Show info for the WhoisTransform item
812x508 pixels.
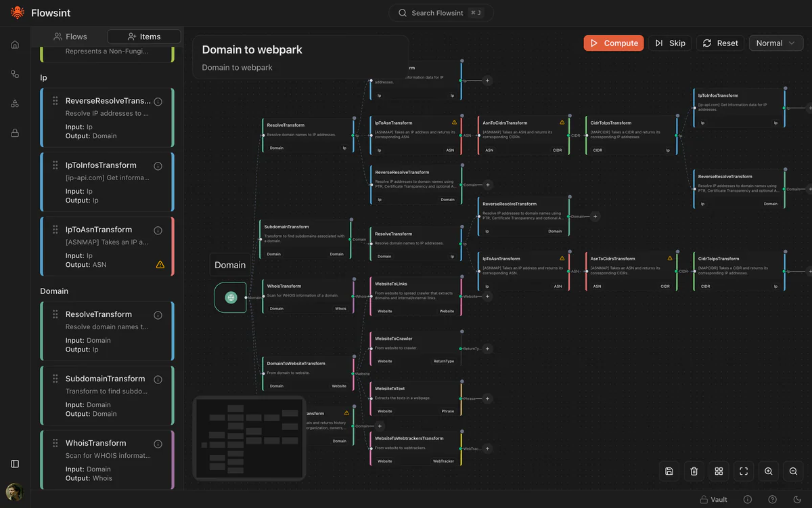point(158,444)
